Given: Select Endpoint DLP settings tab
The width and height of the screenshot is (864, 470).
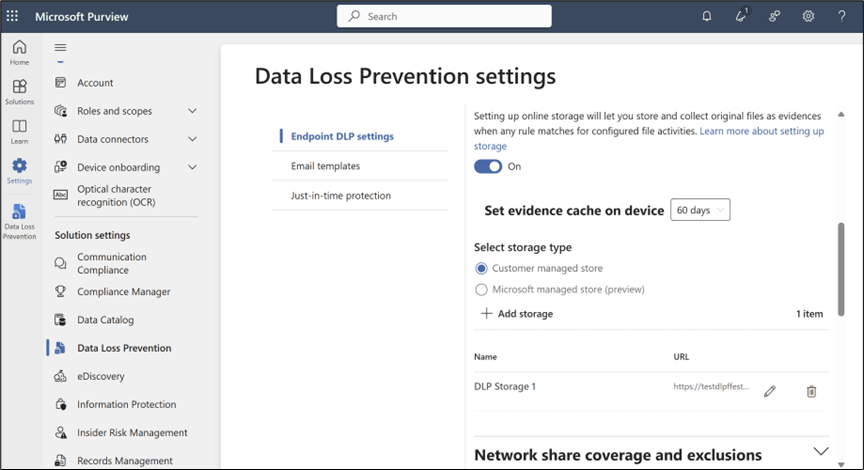Looking at the screenshot, I should click(x=342, y=136).
